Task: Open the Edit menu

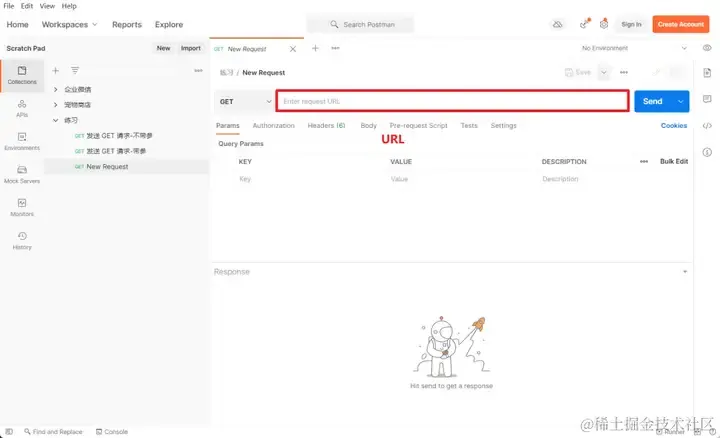Action: click(x=27, y=6)
